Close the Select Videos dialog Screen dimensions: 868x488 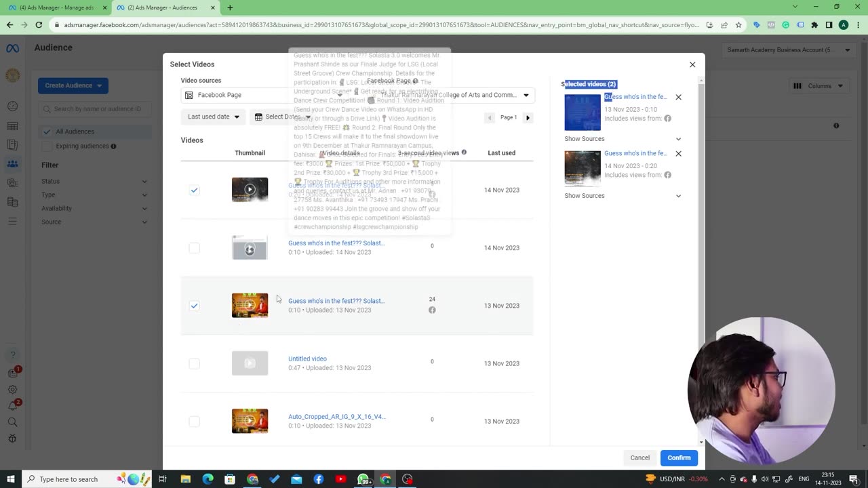692,64
